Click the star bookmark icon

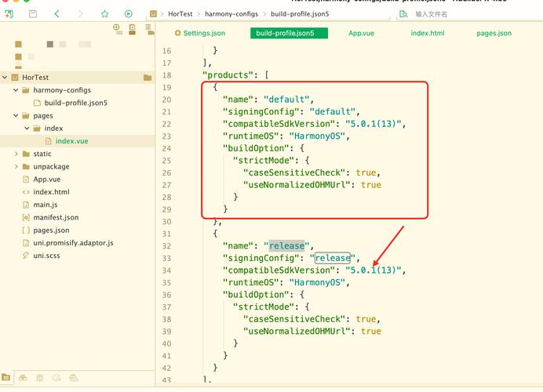(x=104, y=14)
